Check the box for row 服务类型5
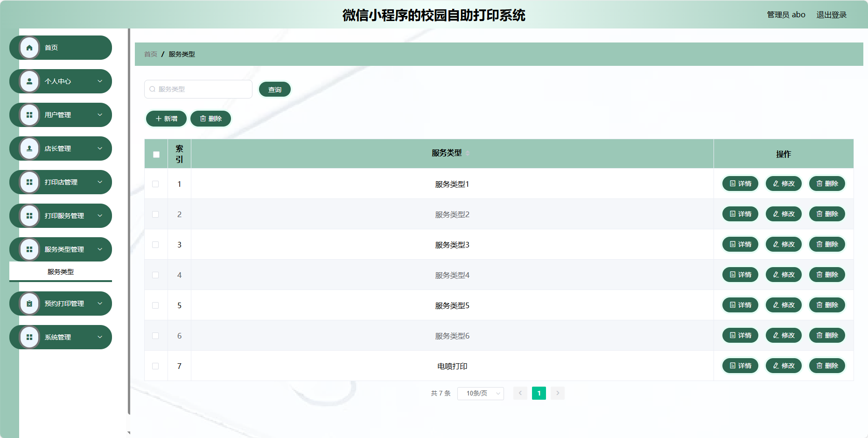Viewport: 868px width, 438px height. pos(155,305)
